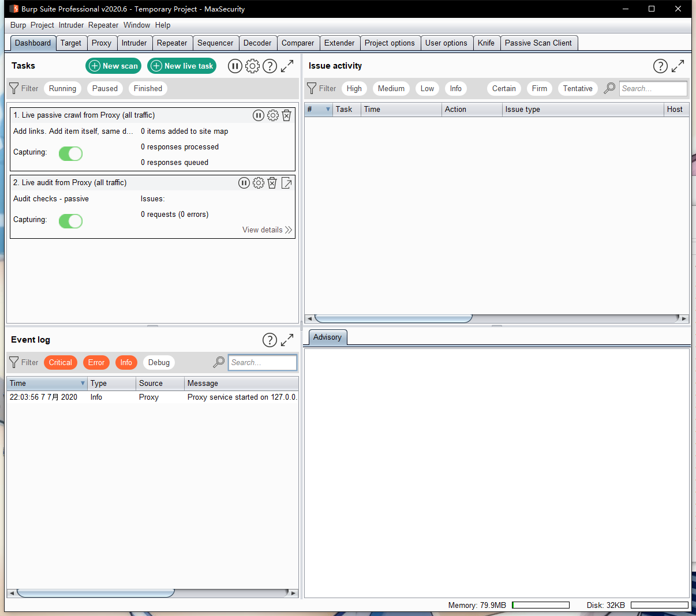Toggle the Error event log filter

pyautogui.click(x=96, y=362)
